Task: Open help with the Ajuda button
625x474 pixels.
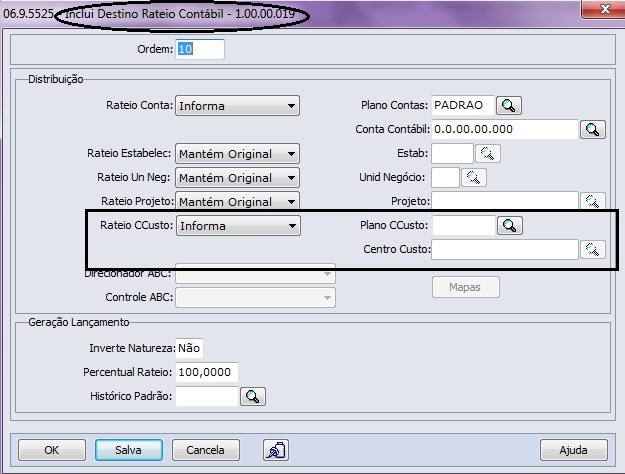Action: 574,450
